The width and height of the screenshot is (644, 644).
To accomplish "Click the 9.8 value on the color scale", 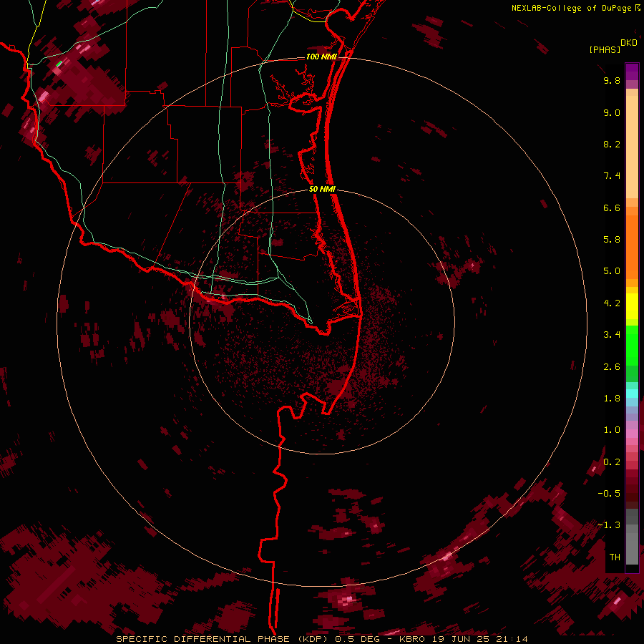I will [x=612, y=80].
